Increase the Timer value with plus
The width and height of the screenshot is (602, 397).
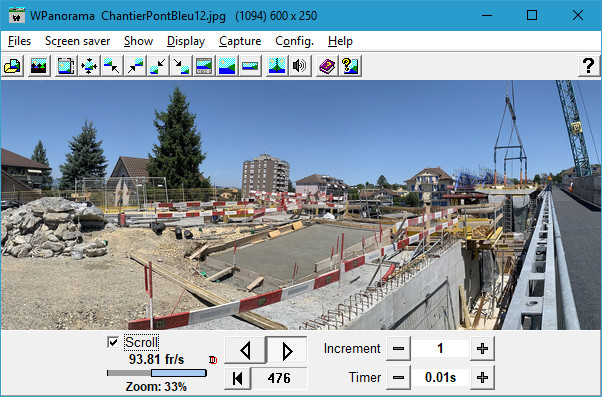pos(482,377)
